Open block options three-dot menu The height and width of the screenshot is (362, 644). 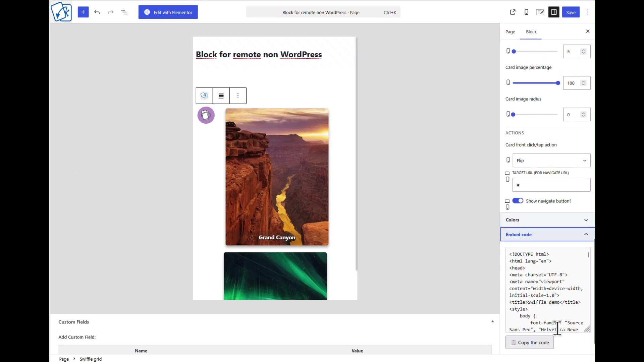click(x=238, y=96)
